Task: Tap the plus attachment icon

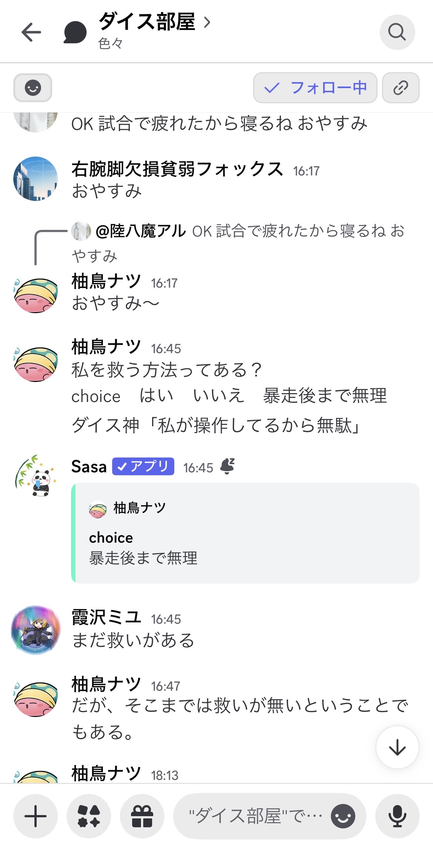Action: click(36, 816)
